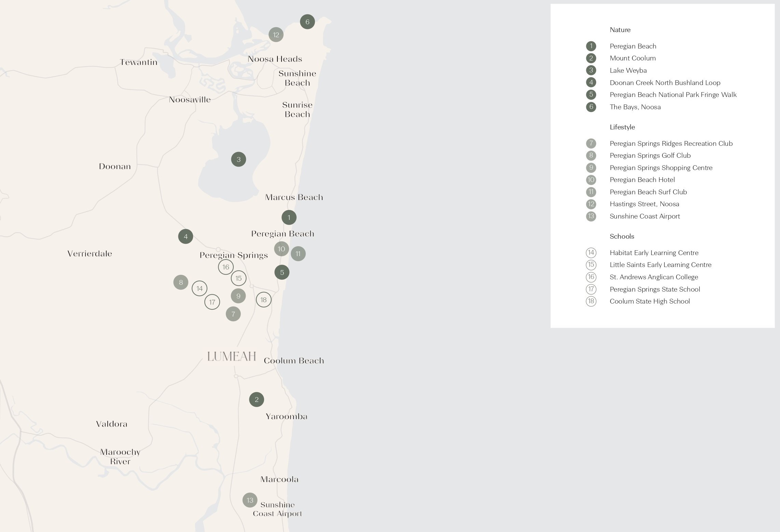Select map marker 8 for golf club
Screen dimensions: 780x532
pyautogui.click(x=181, y=282)
